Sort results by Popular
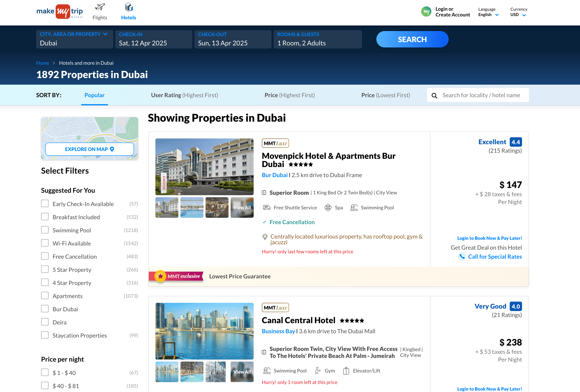The image size is (580, 392). point(94,95)
